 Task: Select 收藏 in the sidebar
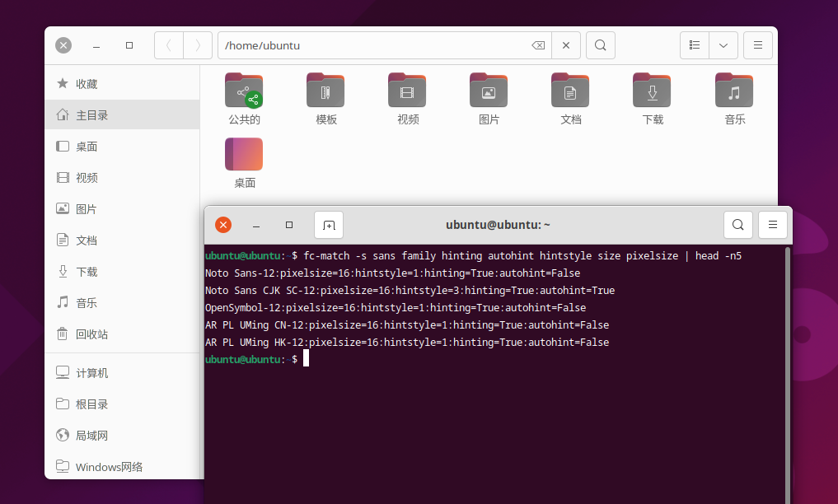tap(123, 84)
